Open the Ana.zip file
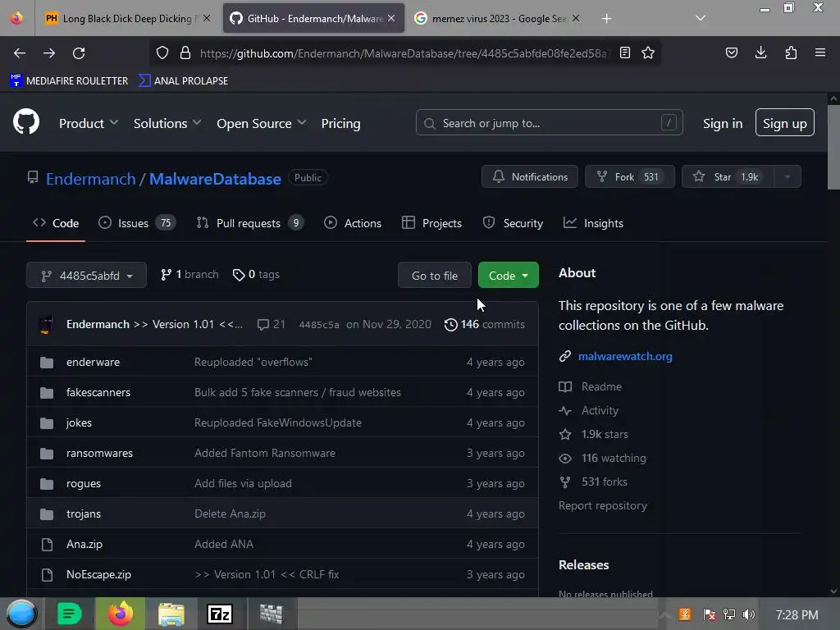The image size is (840, 630). pos(84,545)
